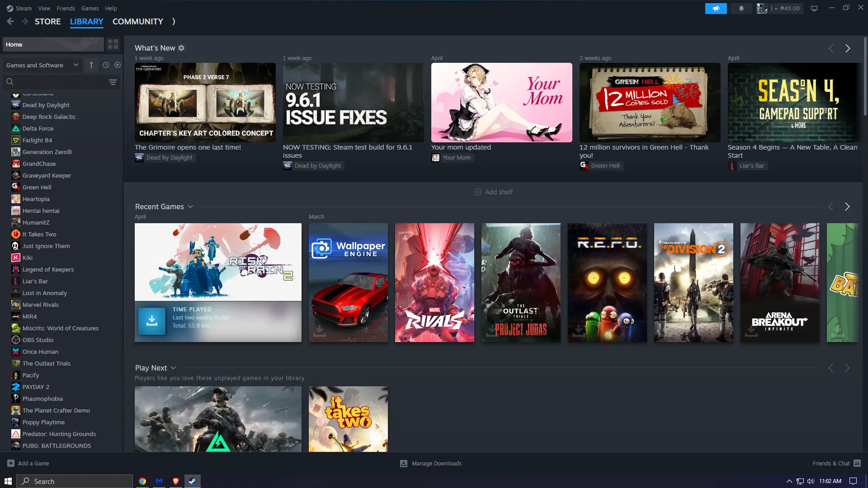Viewport: 868px width, 488px height.
Task: Open the announcements megaphone button
Action: point(716,8)
